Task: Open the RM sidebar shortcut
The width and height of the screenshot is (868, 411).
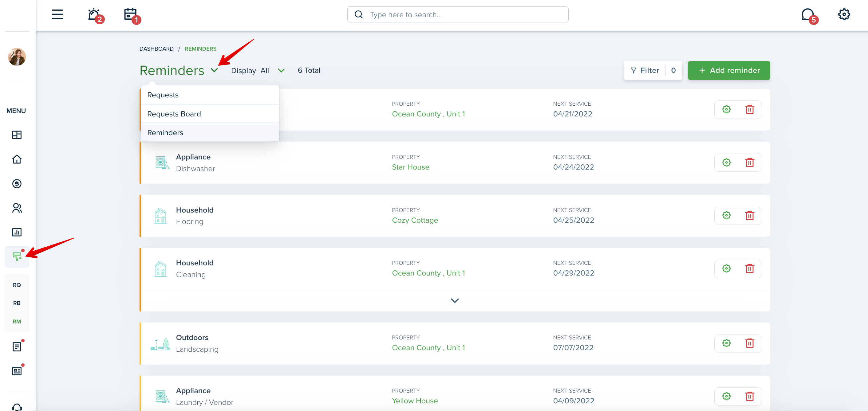Action: pyautogui.click(x=17, y=321)
